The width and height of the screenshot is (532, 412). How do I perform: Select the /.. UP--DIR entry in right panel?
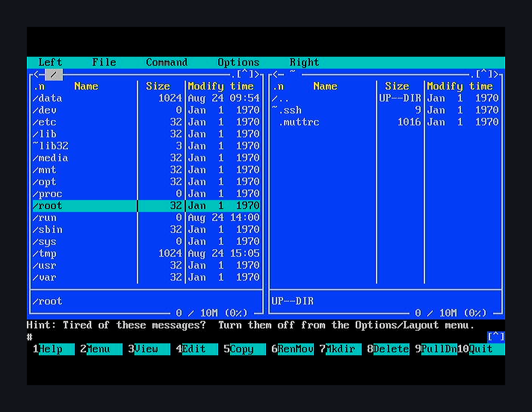tap(386, 98)
